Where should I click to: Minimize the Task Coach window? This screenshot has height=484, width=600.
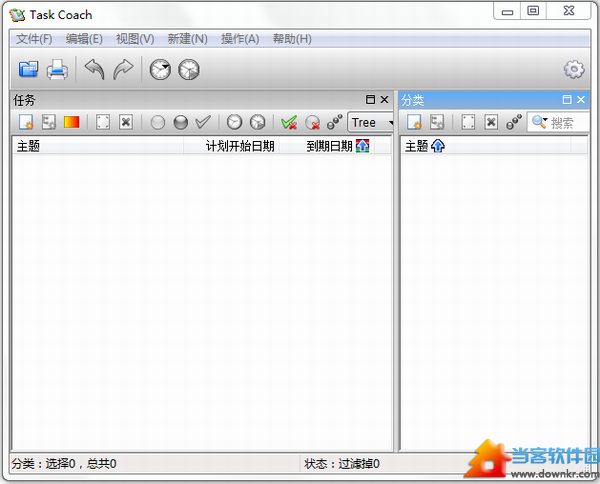click(x=507, y=11)
